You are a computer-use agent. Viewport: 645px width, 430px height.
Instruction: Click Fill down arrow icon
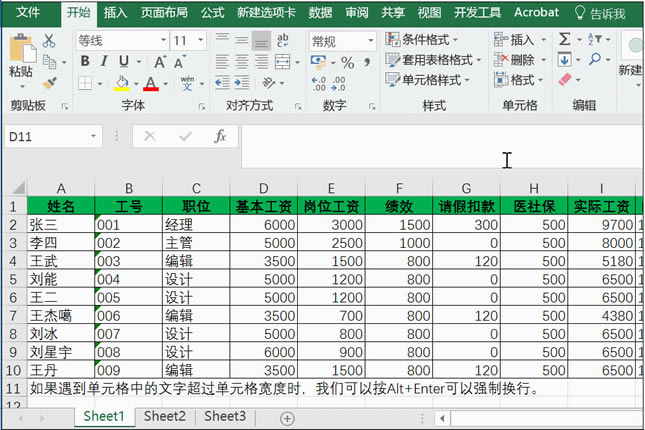pyautogui.click(x=564, y=59)
